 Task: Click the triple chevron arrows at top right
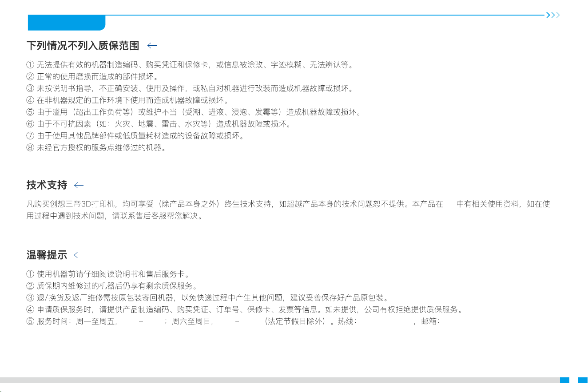[x=553, y=15]
